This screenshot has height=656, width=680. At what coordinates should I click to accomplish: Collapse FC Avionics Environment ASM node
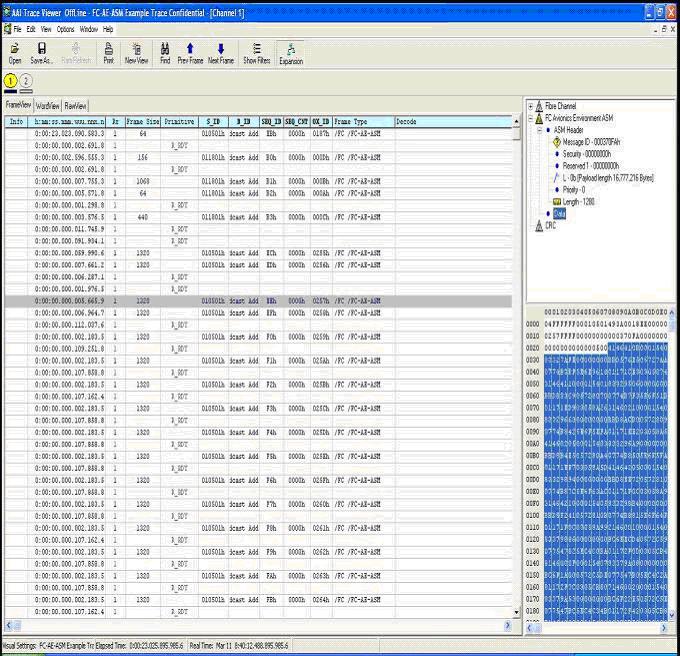(x=531, y=119)
